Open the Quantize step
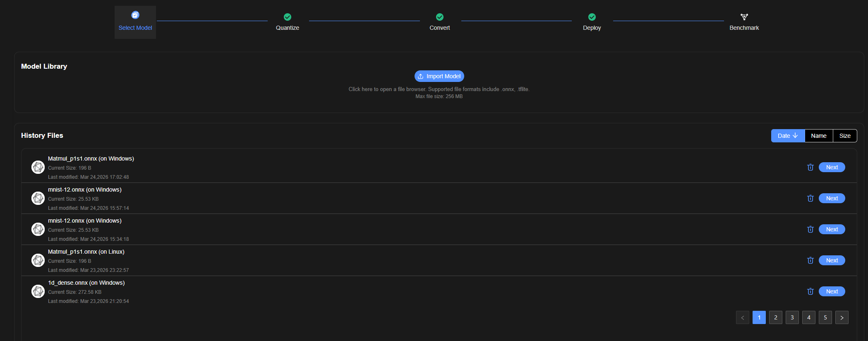The height and width of the screenshot is (341, 868). point(287,22)
